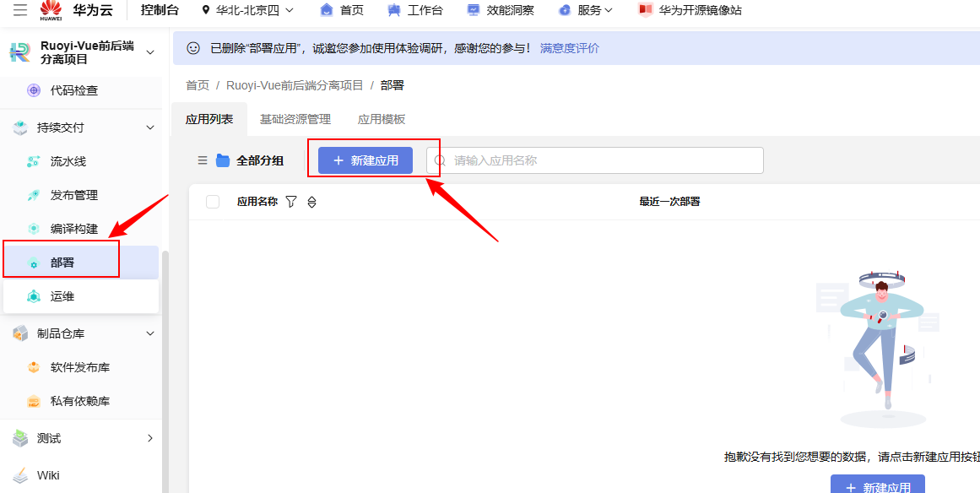
Task: Focus the 请输入应用名称 search field
Action: (595, 160)
